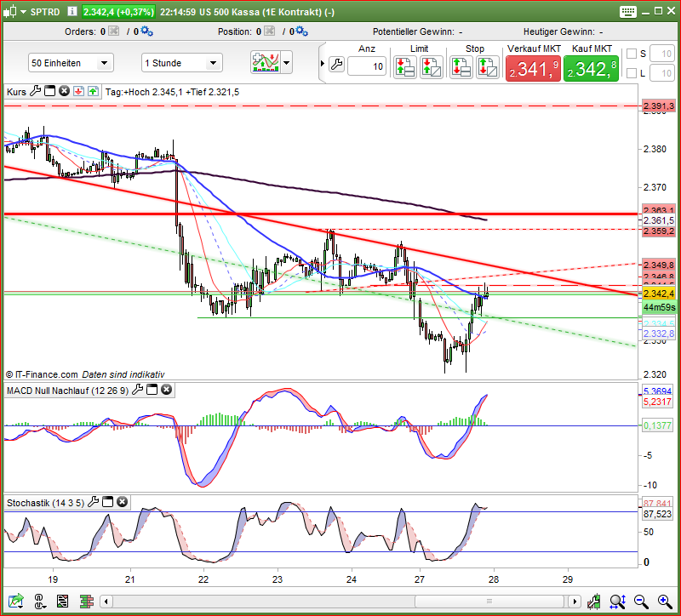Click the instrument info icon next to SPTRD

point(72,11)
